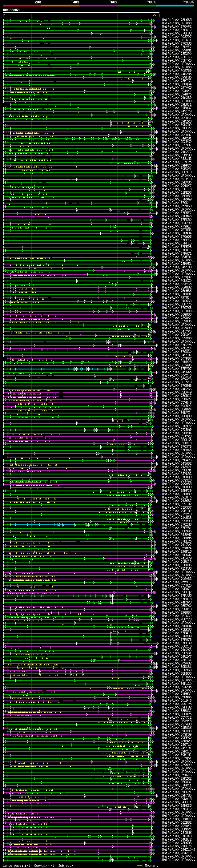Viewport: 197px width, 868px height.
Task: Select hit label UniRef100_B7PYQ7
Action: (177, 369)
